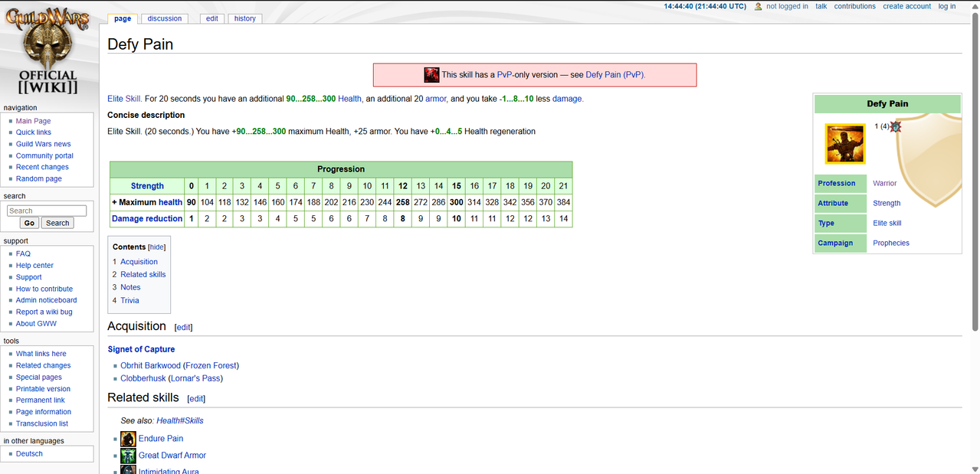Open Signet of Capture link
Screen dimensions: 980x474
coord(141,349)
